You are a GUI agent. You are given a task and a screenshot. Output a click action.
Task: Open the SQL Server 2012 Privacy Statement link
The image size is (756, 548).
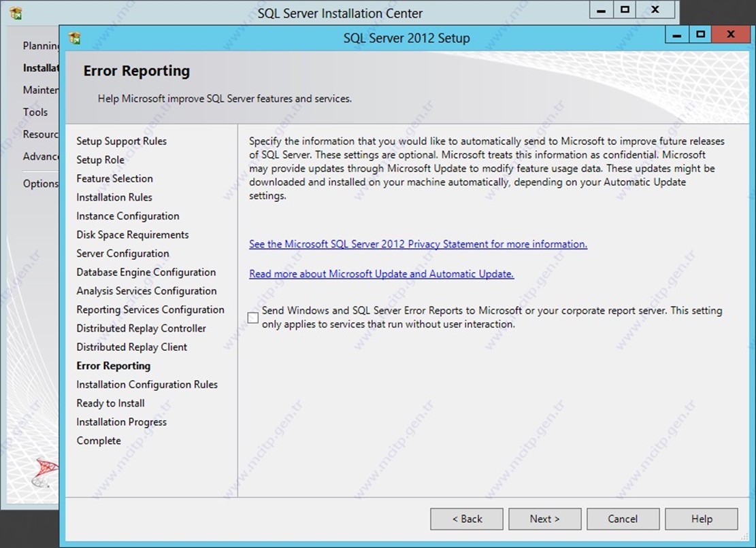(418, 244)
